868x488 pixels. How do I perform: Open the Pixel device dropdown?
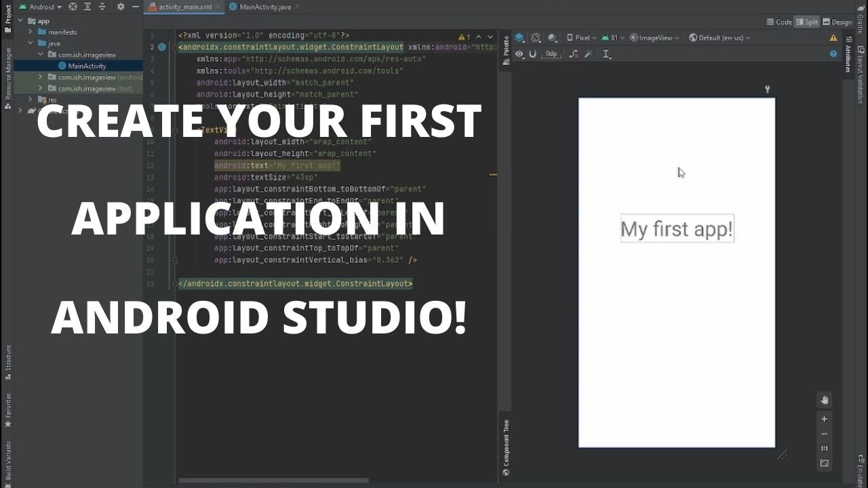click(580, 38)
